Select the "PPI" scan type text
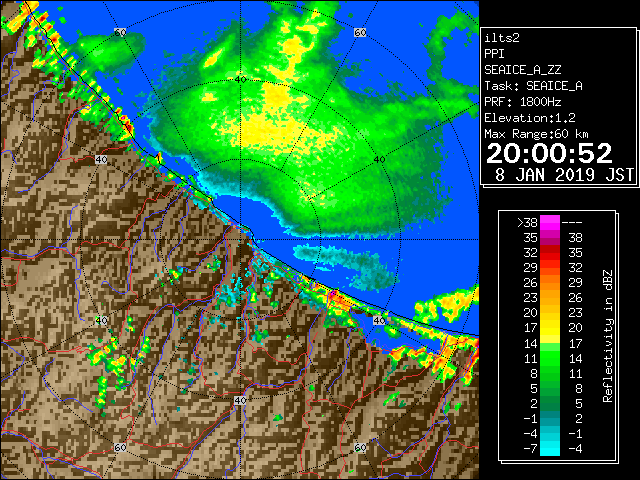 coord(494,54)
